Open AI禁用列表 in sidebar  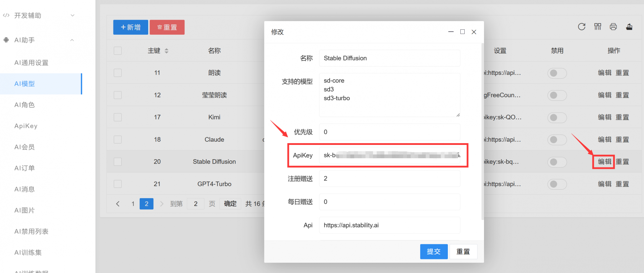click(32, 231)
